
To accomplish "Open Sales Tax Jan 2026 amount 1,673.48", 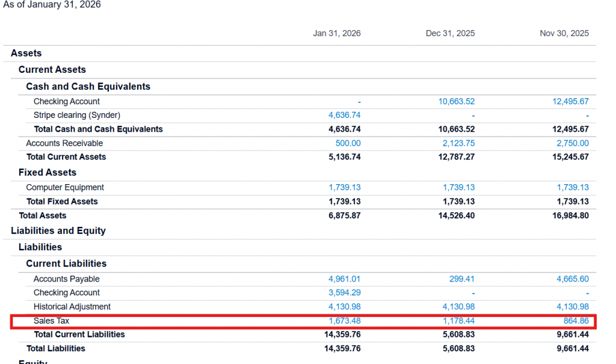I will [345, 321].
